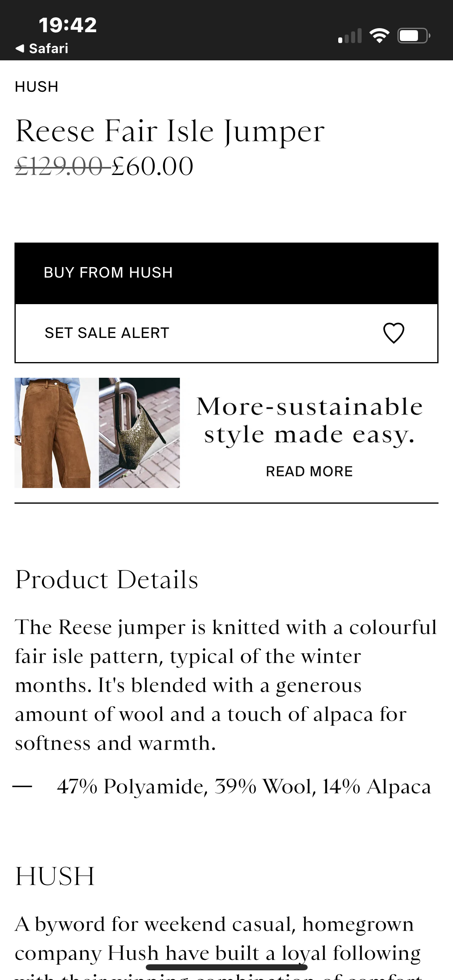Tap the home indicator bar
The height and width of the screenshot is (980, 453).
226,967
